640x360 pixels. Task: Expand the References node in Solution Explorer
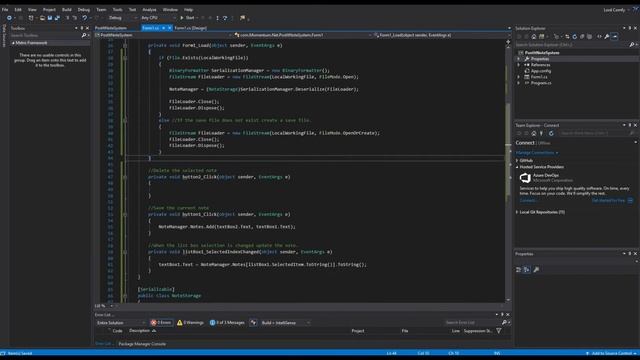click(x=519, y=65)
